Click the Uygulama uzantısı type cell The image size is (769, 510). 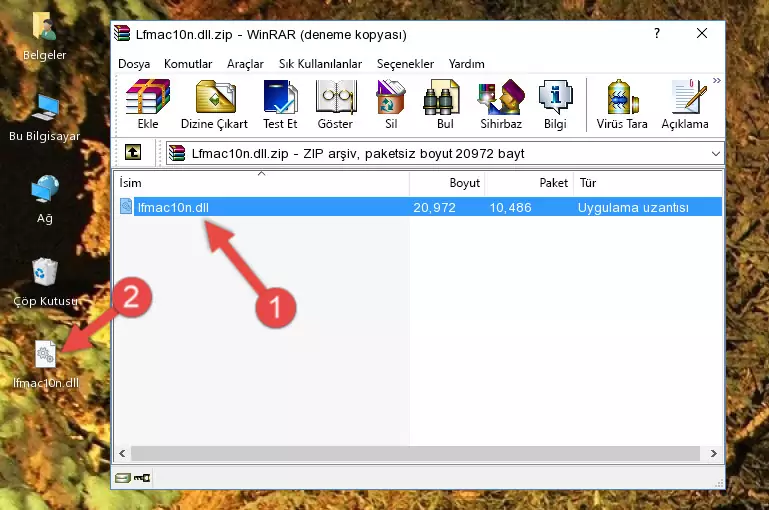pos(633,207)
